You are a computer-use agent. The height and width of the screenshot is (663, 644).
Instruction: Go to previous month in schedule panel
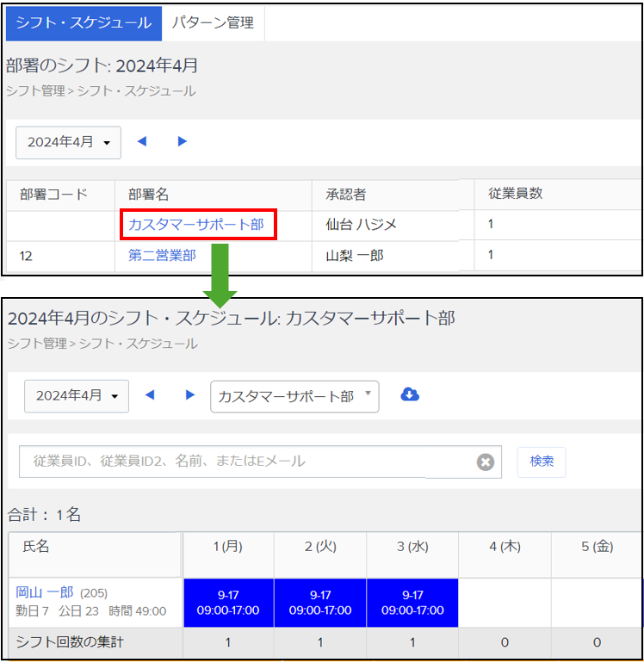[x=150, y=395]
